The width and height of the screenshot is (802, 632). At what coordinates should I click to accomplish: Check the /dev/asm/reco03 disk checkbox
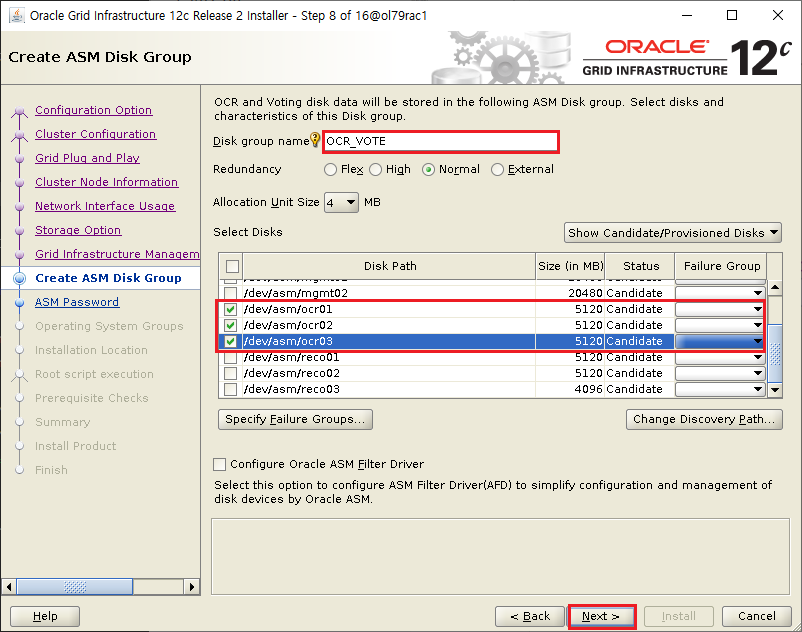tap(231, 389)
